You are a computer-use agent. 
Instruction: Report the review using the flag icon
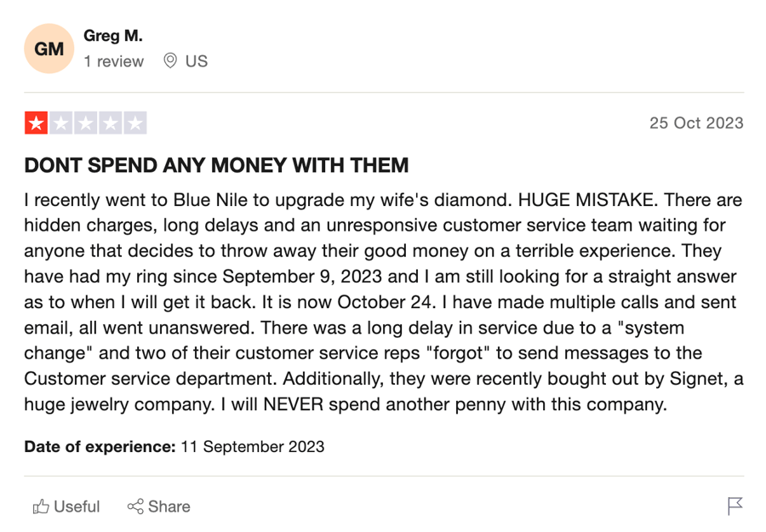735,506
